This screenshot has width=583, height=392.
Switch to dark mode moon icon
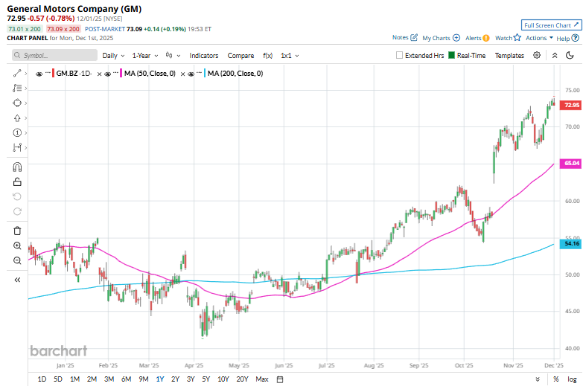pyautogui.click(x=570, y=56)
